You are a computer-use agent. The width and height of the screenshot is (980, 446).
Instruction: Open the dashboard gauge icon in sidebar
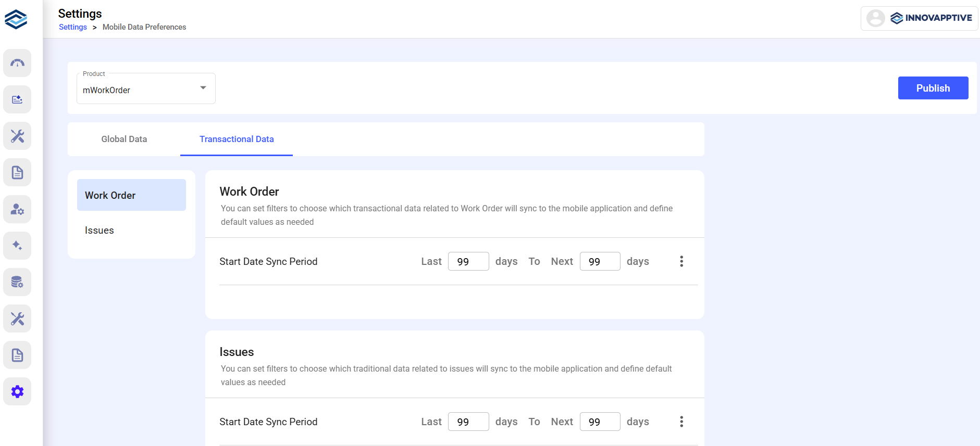[17, 63]
